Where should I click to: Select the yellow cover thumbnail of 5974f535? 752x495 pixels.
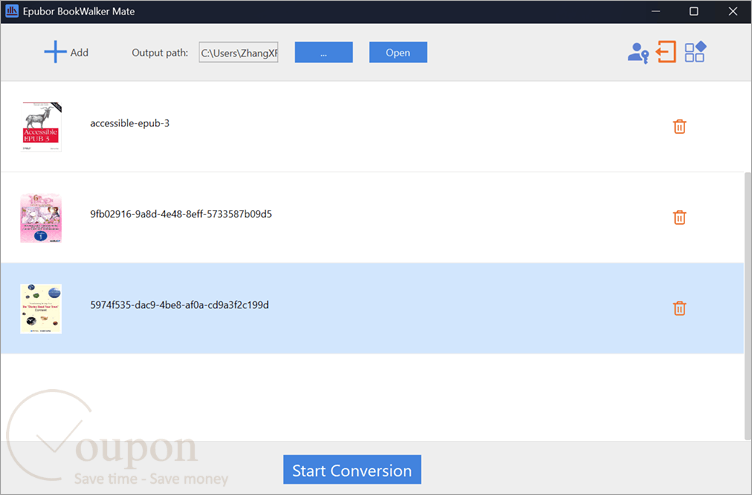(x=41, y=308)
